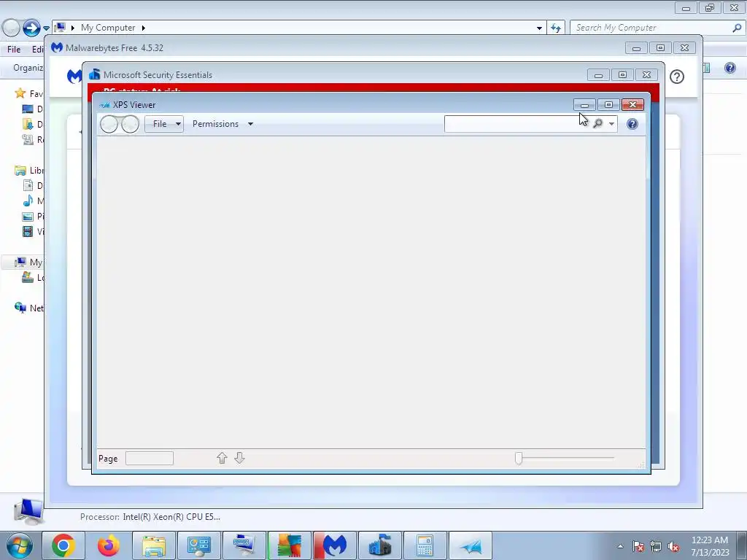Go to next page with down arrow

(239, 458)
